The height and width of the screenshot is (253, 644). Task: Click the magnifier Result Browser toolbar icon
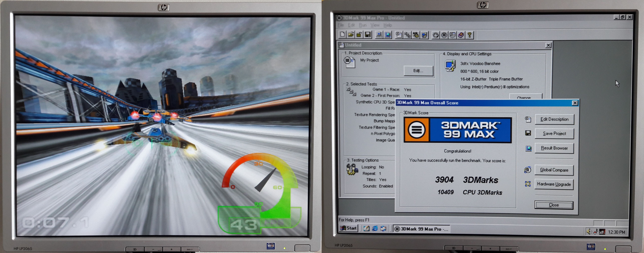point(388,35)
